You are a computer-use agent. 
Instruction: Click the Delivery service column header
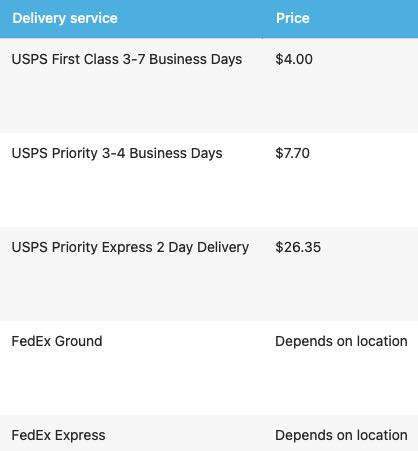pos(65,18)
